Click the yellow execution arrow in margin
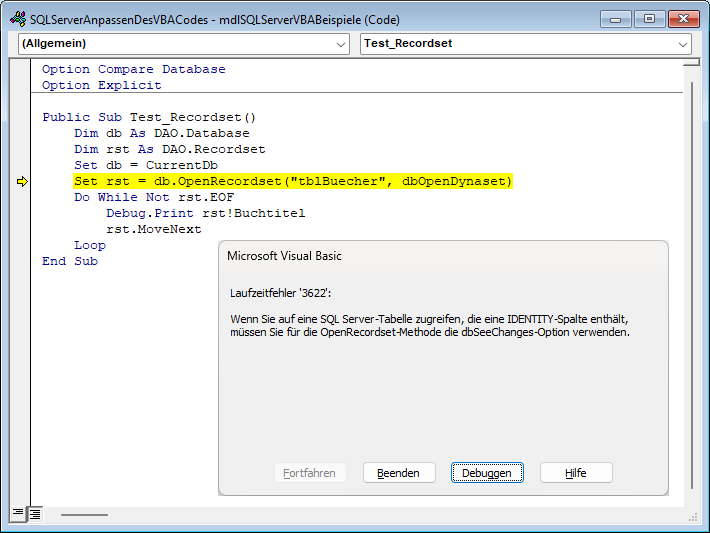This screenshot has width=710, height=533. pyautogui.click(x=22, y=181)
